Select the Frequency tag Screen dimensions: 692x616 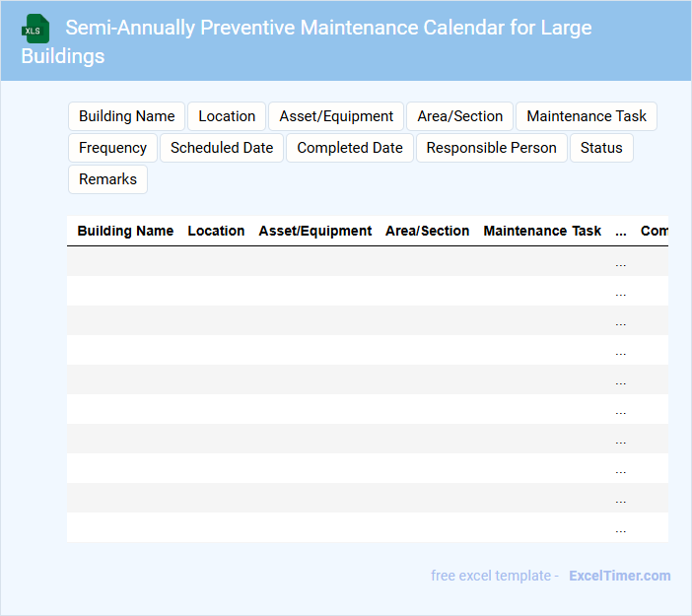112,148
